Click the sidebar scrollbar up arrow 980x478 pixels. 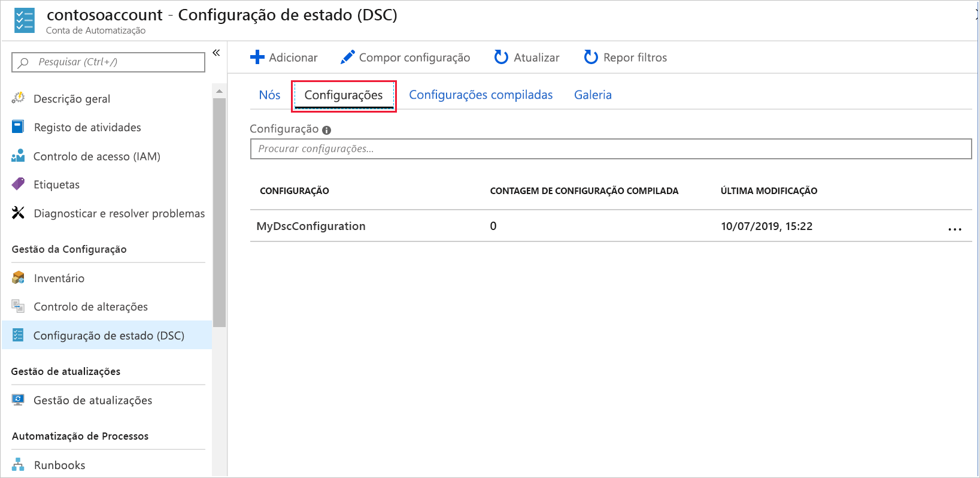click(219, 91)
